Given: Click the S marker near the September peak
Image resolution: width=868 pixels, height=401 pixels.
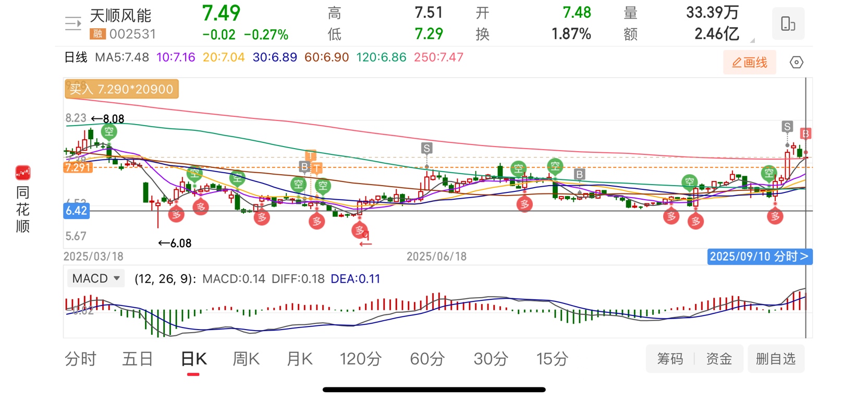Looking at the screenshot, I should pyautogui.click(x=787, y=127).
